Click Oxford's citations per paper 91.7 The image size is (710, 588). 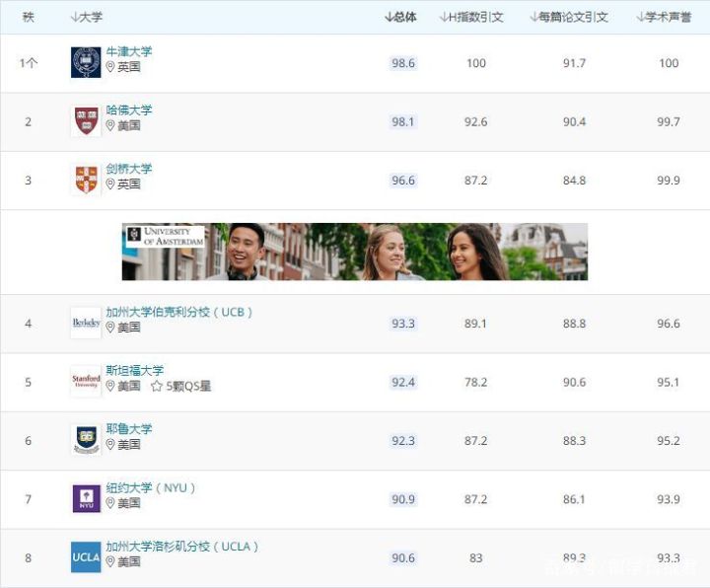coord(574,63)
